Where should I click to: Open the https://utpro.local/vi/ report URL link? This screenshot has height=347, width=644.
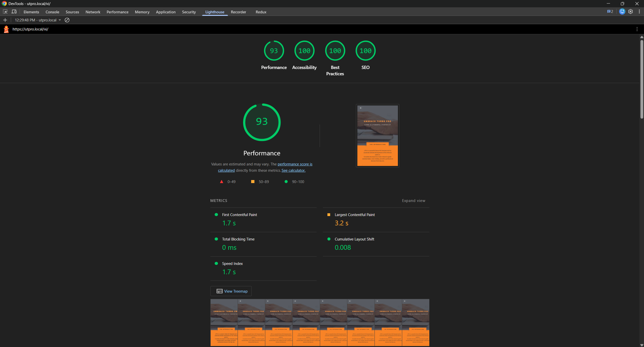tap(30, 29)
